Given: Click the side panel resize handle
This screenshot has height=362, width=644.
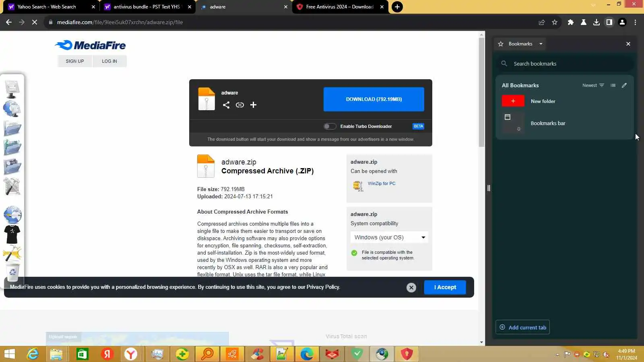Looking at the screenshot, I should pyautogui.click(x=489, y=188).
